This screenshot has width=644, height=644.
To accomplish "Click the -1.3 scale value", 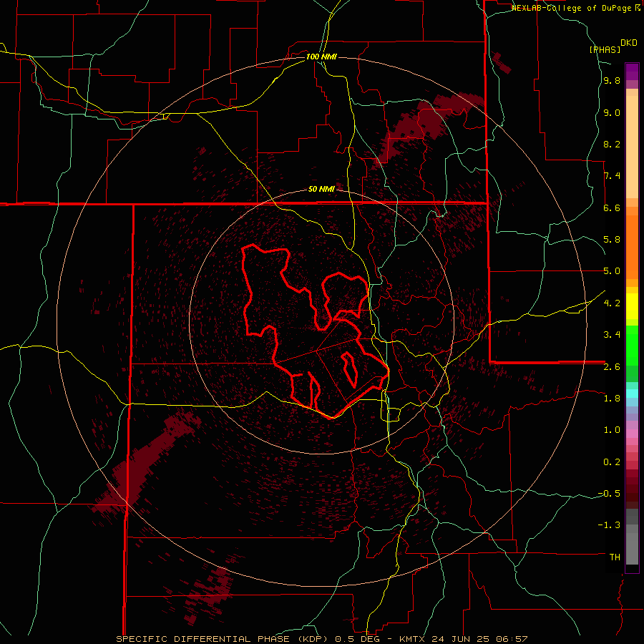I will (x=609, y=525).
